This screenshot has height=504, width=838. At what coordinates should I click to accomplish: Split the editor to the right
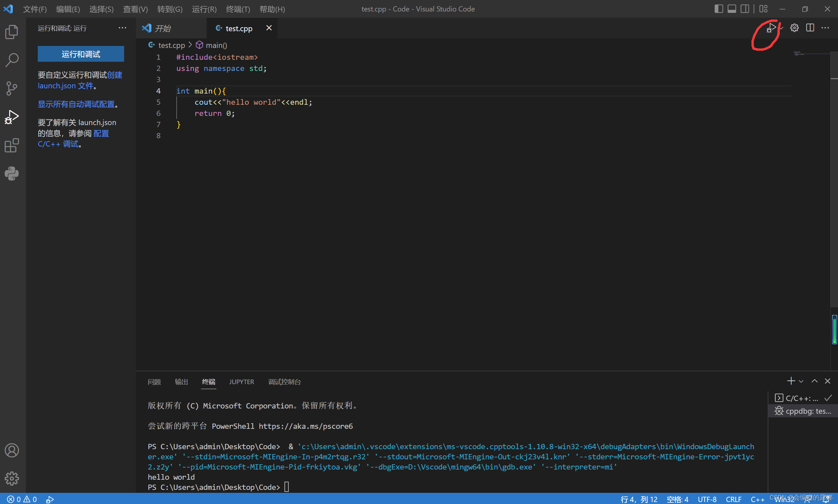[x=810, y=28]
